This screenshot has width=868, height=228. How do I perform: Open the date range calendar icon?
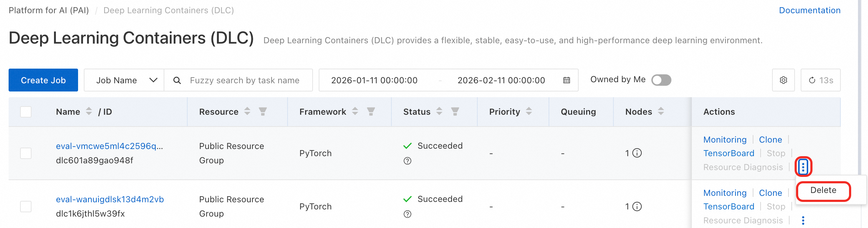(566, 80)
